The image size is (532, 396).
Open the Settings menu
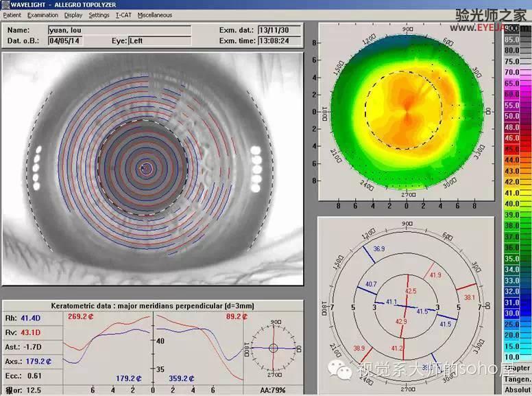coord(99,15)
